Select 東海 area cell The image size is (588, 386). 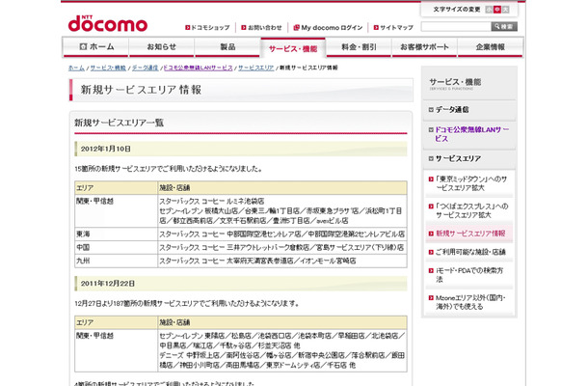click(x=116, y=234)
